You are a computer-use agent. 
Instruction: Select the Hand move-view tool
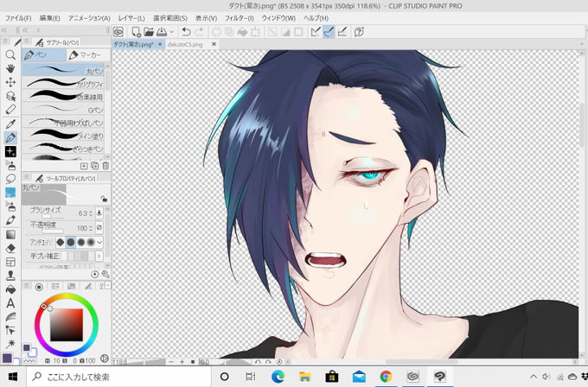pos(10,68)
